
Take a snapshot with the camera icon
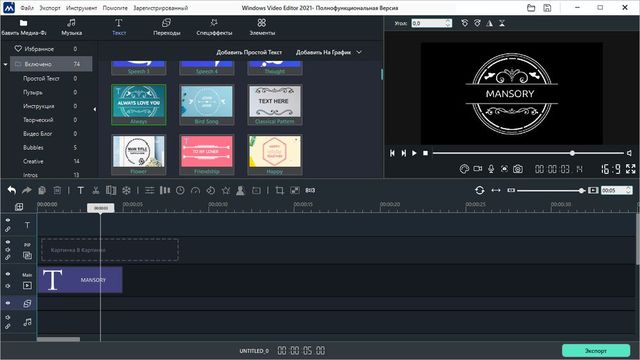click(518, 169)
